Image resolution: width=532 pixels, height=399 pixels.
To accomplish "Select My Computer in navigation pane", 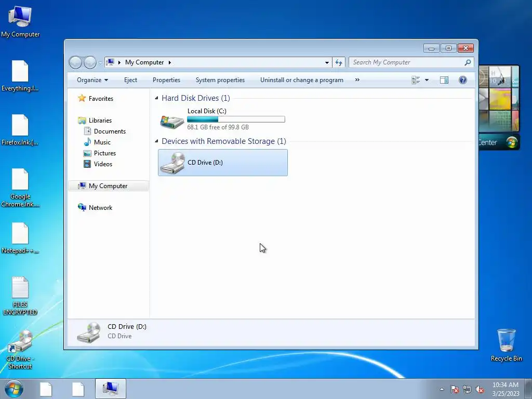I will click(108, 186).
